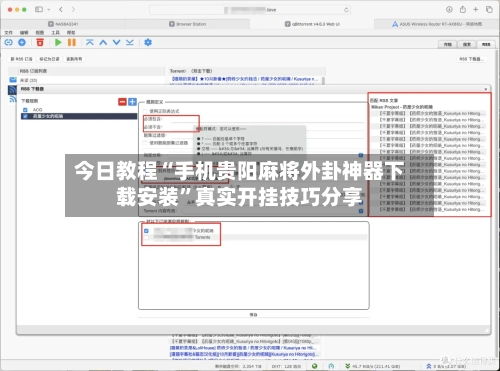
Task: Toggle the ACG rule checkbox
Action: 25,110
